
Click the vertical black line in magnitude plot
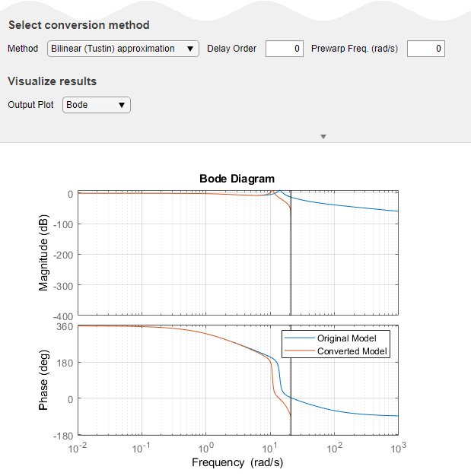coord(291,259)
